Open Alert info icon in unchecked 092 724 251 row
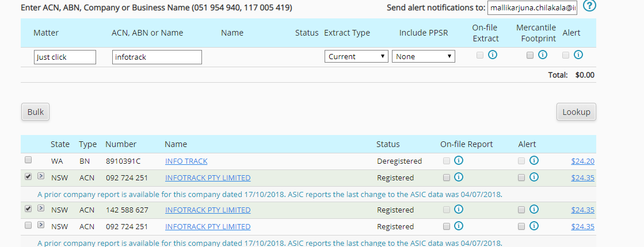Viewport: 644px width, 247px height. point(534,226)
